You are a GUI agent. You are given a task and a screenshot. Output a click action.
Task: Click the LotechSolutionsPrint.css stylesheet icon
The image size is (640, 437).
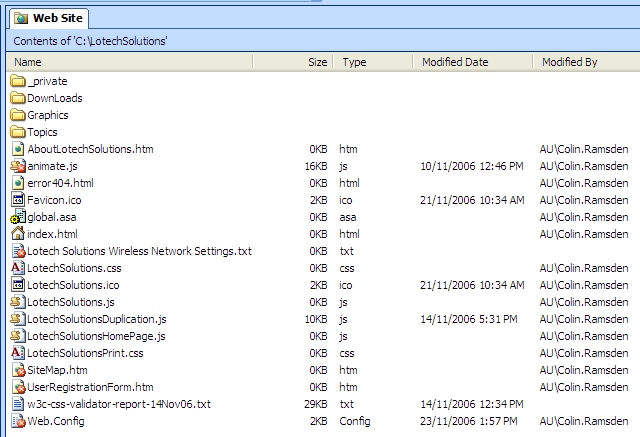(18, 353)
